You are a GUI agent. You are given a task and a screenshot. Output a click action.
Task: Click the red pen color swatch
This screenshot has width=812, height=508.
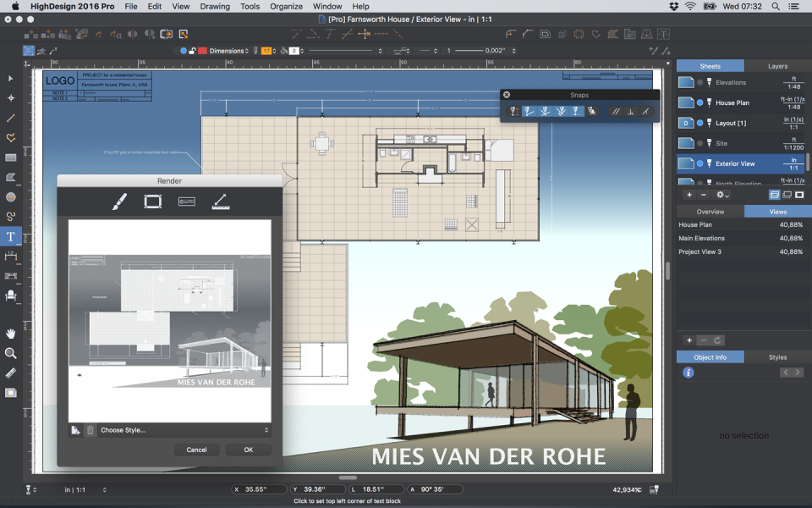202,51
